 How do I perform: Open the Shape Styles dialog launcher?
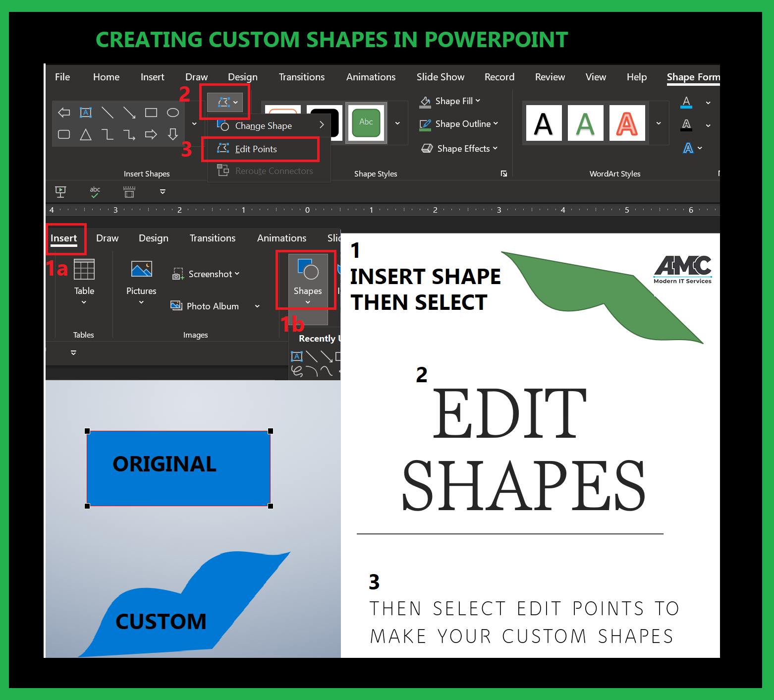click(x=504, y=174)
